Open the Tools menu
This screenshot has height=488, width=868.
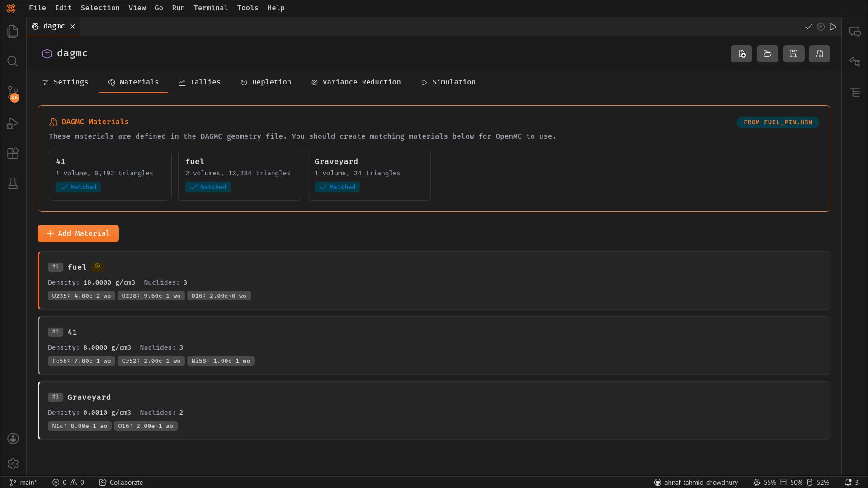(x=248, y=8)
